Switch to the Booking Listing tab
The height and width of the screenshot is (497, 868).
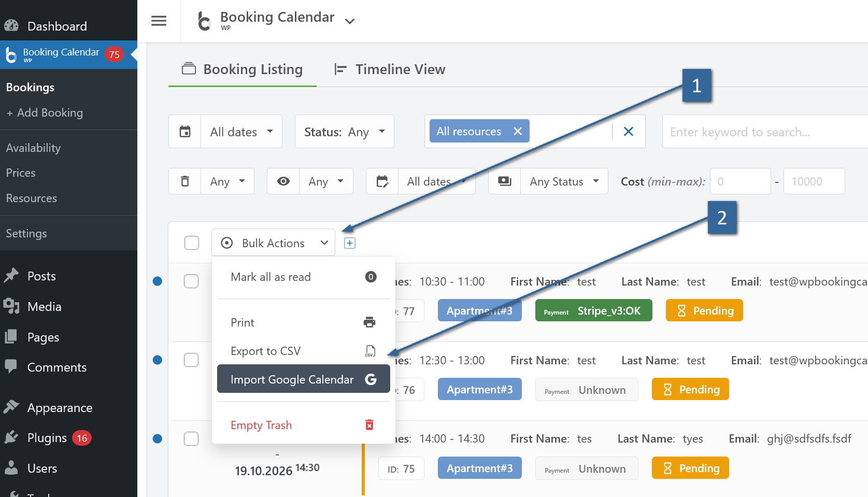tap(243, 69)
